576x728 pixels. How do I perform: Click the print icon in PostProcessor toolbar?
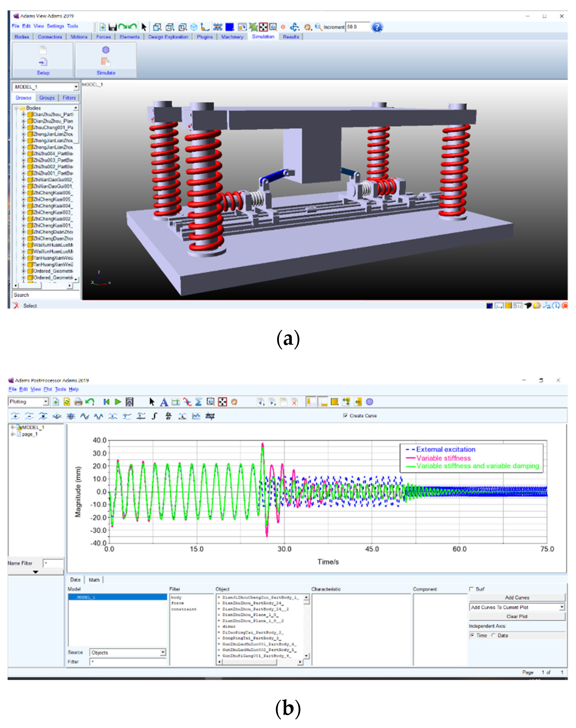pos(78,402)
